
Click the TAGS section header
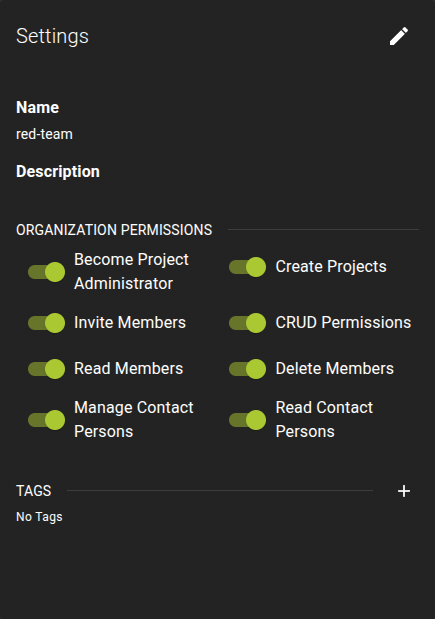[34, 491]
